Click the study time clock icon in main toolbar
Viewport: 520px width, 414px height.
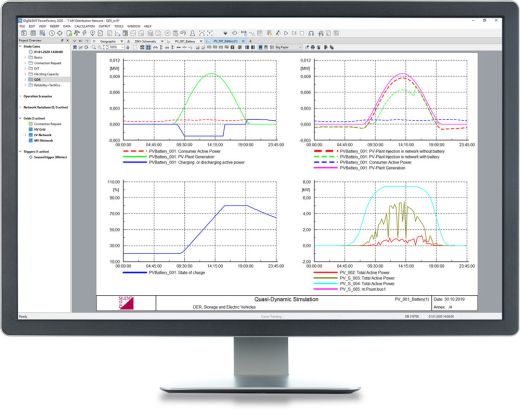52,33
